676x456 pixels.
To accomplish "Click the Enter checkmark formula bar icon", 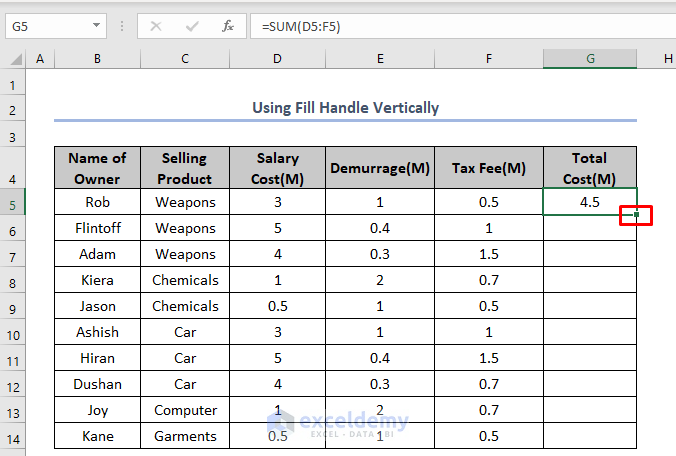I will 192,27.
